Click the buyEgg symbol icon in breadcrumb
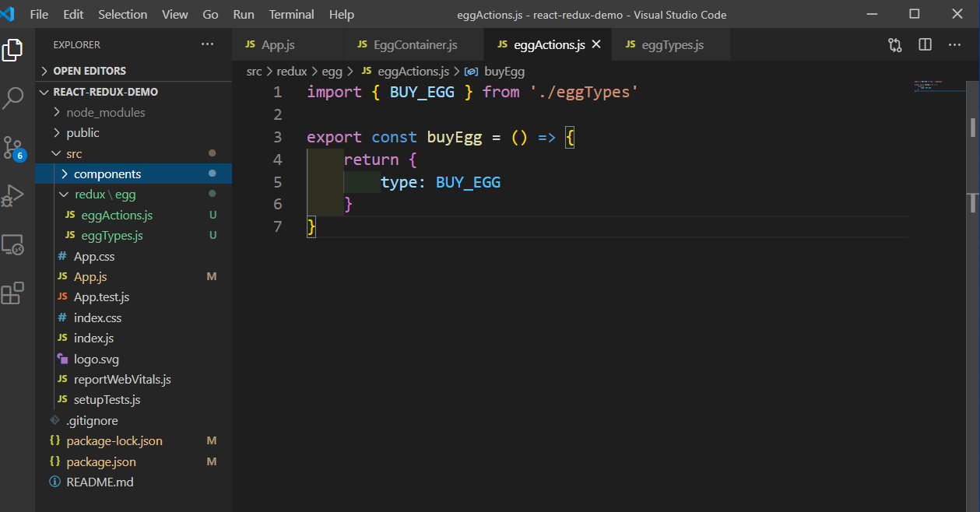Viewport: 980px width, 512px height. (471, 71)
